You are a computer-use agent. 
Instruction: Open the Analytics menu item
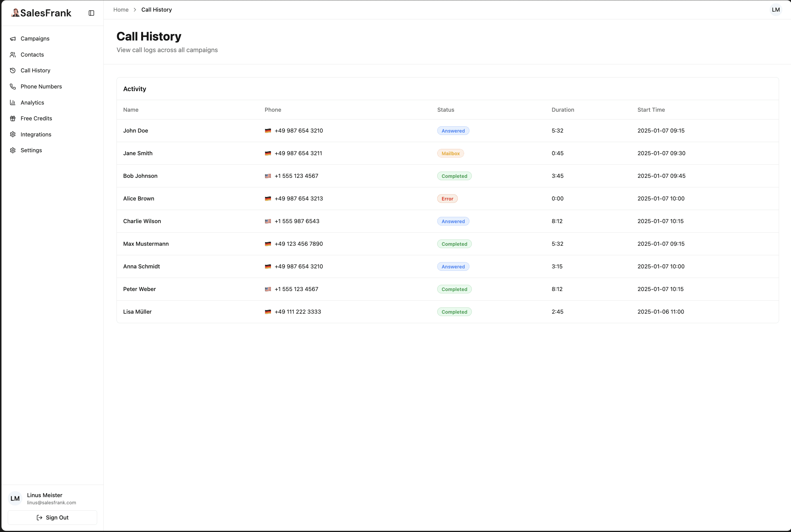32,102
